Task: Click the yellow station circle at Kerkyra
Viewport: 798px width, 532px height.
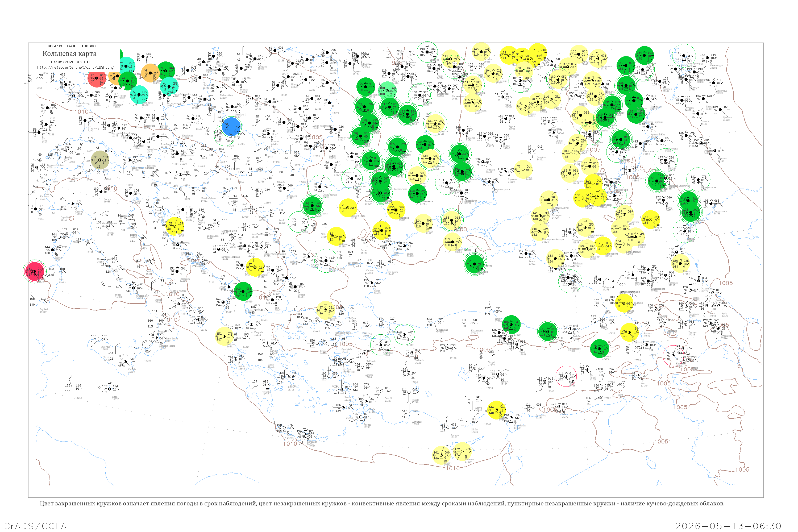Action: (x=225, y=336)
